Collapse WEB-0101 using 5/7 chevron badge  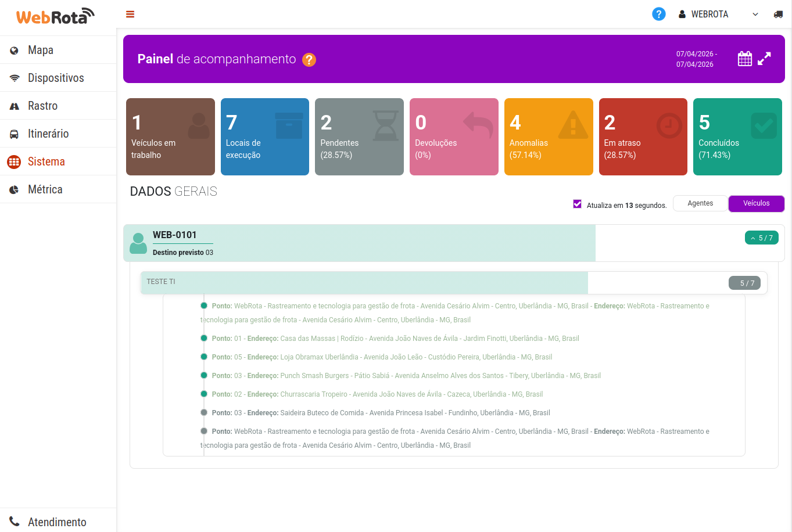[761, 238]
